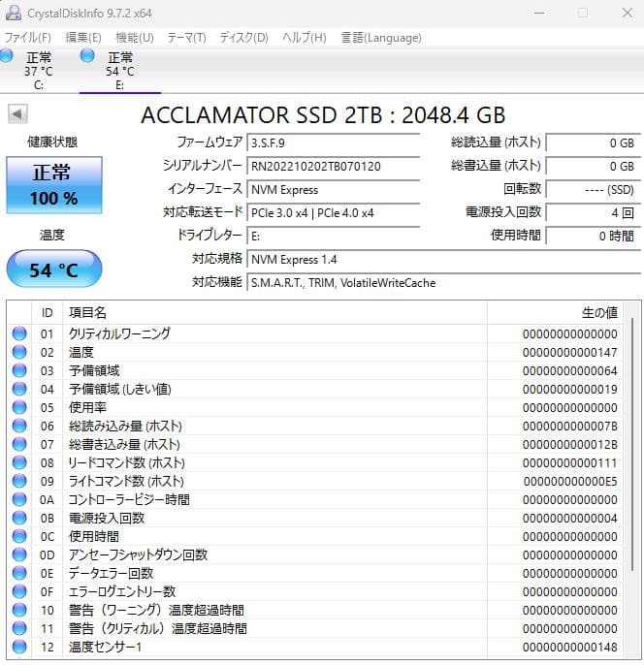Click the features field S.M.A.R.T., TRIM

point(443,282)
